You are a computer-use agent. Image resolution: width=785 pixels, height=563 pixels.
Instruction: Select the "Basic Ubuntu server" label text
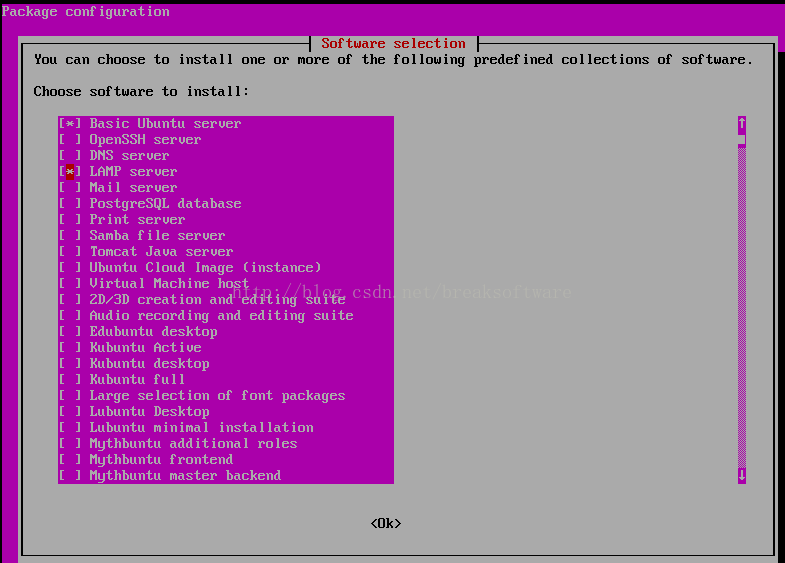pos(165,124)
